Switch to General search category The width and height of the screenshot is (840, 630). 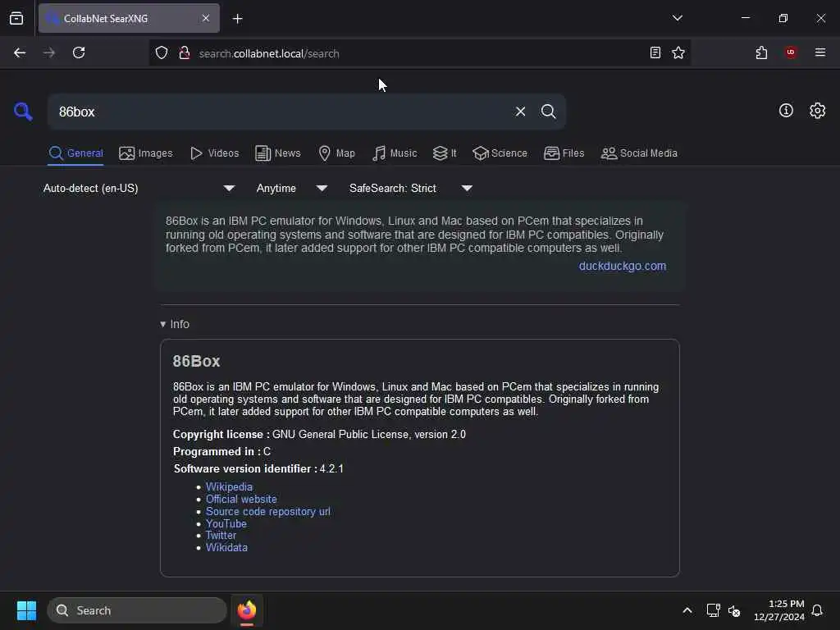(x=75, y=153)
